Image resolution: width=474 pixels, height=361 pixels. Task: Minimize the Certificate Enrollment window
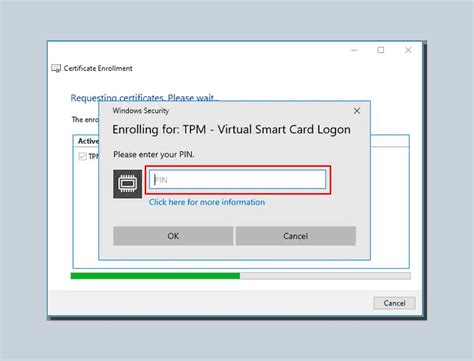(354, 50)
